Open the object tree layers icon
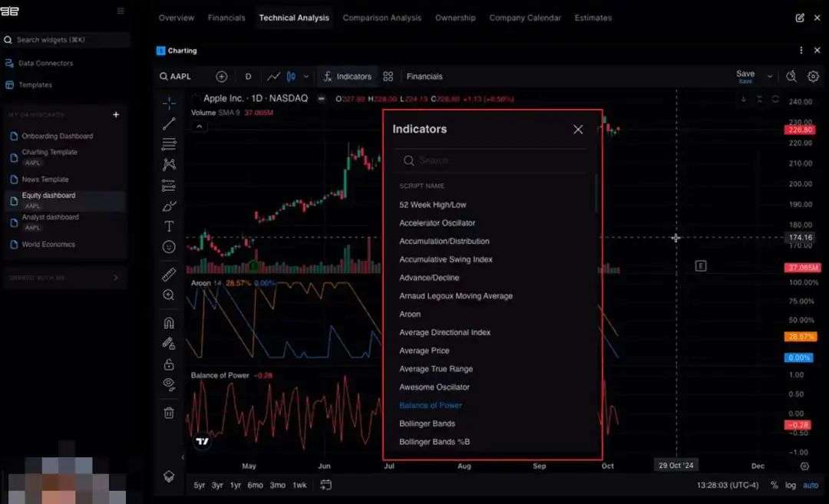Viewport: 829px width, 504px height. tap(169, 476)
